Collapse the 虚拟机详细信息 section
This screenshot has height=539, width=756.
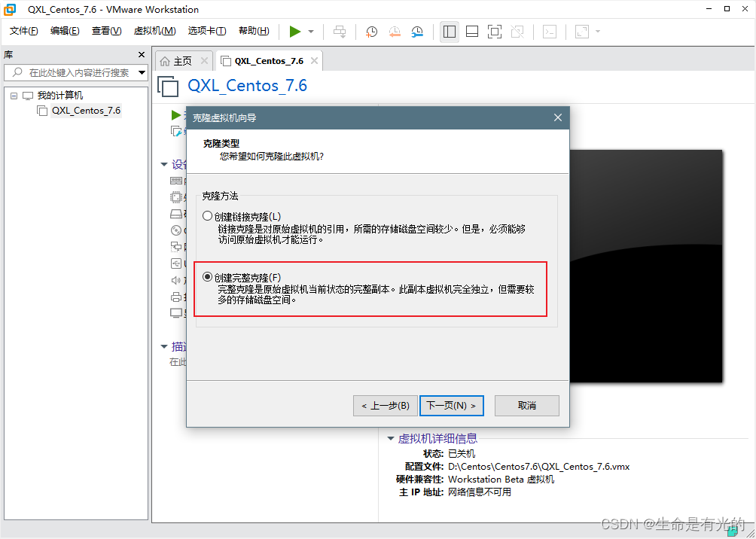coord(391,439)
